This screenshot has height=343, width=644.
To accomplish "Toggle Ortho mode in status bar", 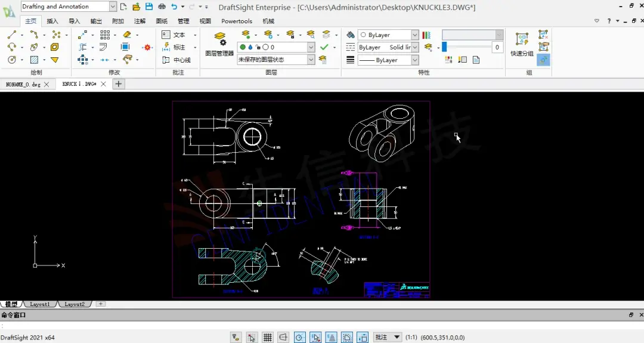I will (283, 337).
